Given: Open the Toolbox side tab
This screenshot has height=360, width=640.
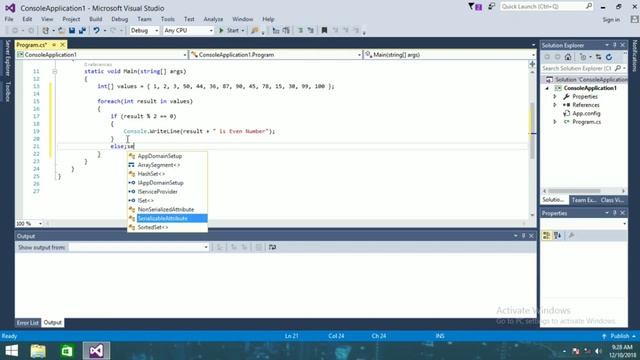Looking at the screenshot, I should pyautogui.click(x=7, y=91).
